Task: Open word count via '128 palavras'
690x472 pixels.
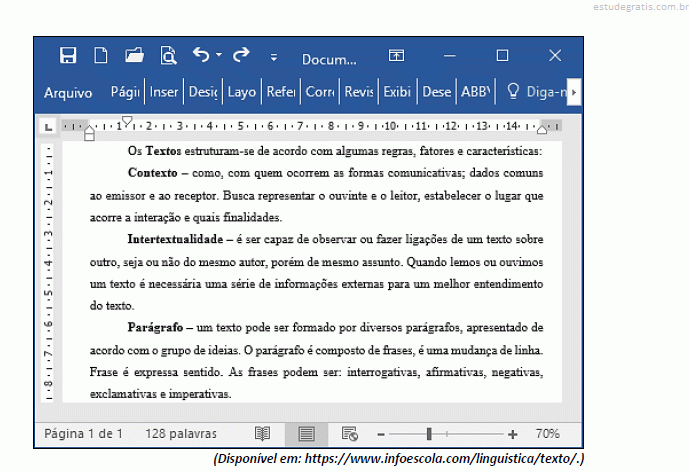Action: coord(181,434)
